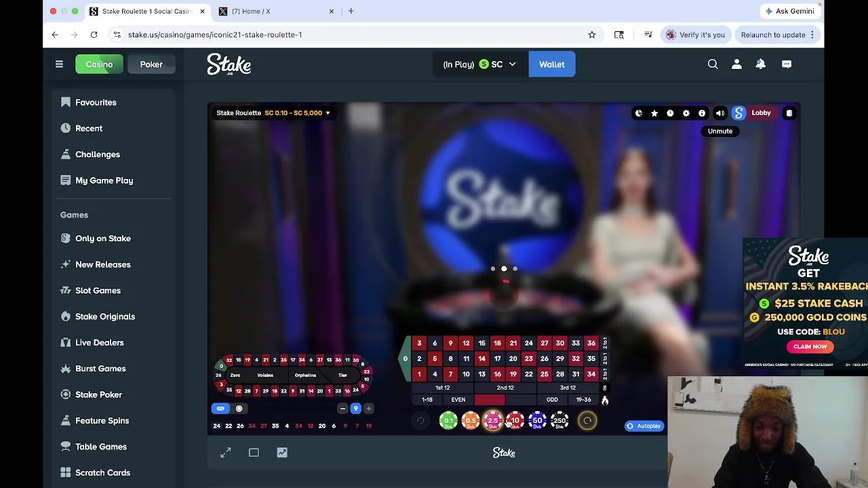The height and width of the screenshot is (488, 868).
Task: Open the hamburger sidebar menu
Action: [59, 64]
